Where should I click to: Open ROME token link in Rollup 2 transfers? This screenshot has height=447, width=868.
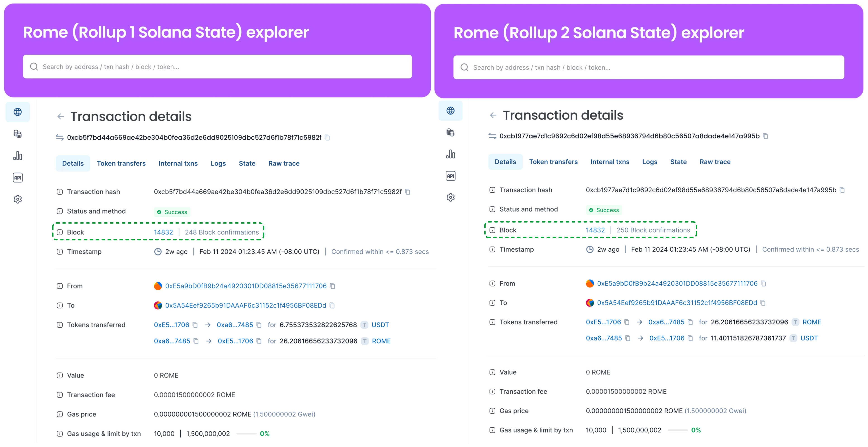pyautogui.click(x=812, y=322)
